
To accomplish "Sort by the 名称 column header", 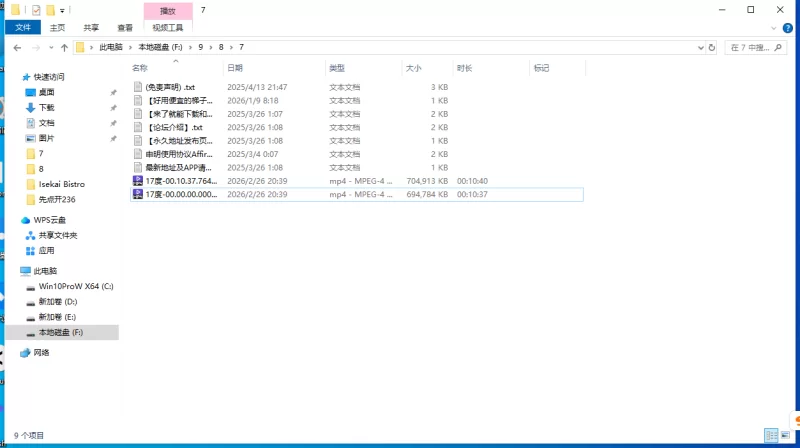I will tap(140, 68).
